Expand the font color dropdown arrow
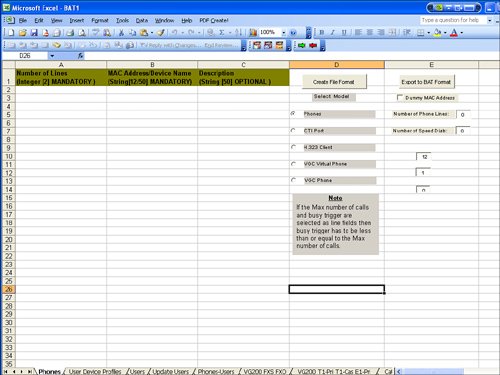 coord(462,33)
